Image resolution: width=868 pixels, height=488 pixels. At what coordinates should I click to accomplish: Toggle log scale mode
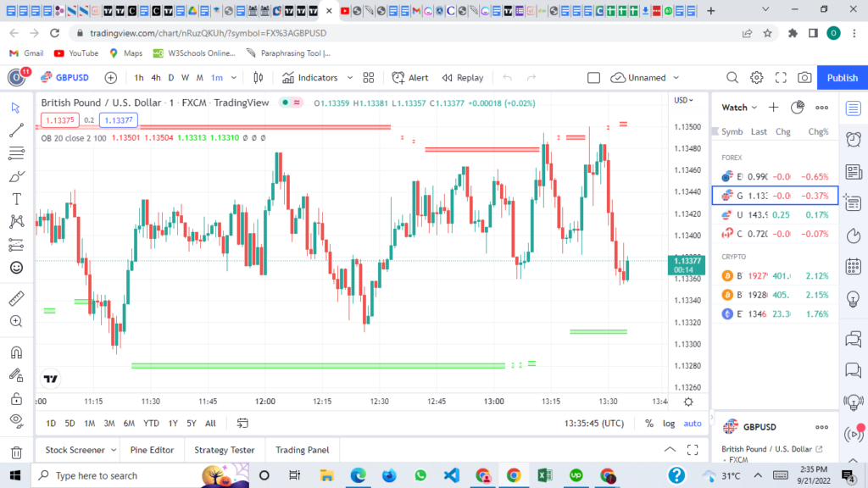(669, 424)
